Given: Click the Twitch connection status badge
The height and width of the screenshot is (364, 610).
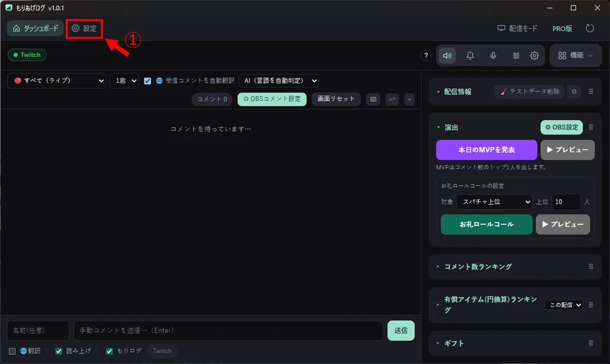Looking at the screenshot, I should point(27,55).
